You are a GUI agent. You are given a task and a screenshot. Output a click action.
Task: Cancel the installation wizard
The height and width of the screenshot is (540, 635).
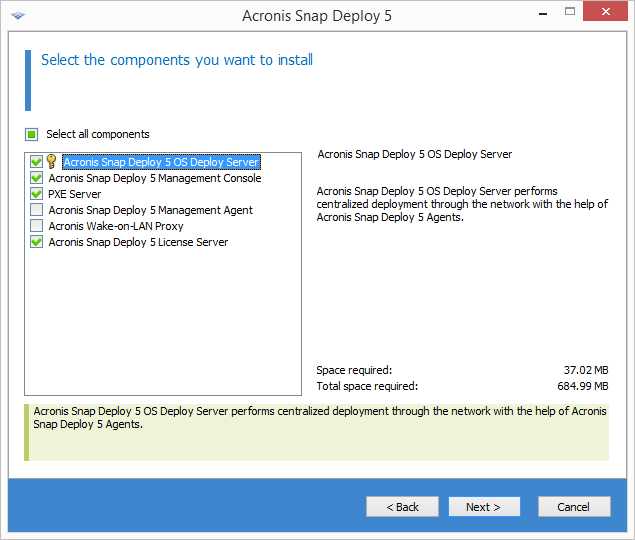573,507
